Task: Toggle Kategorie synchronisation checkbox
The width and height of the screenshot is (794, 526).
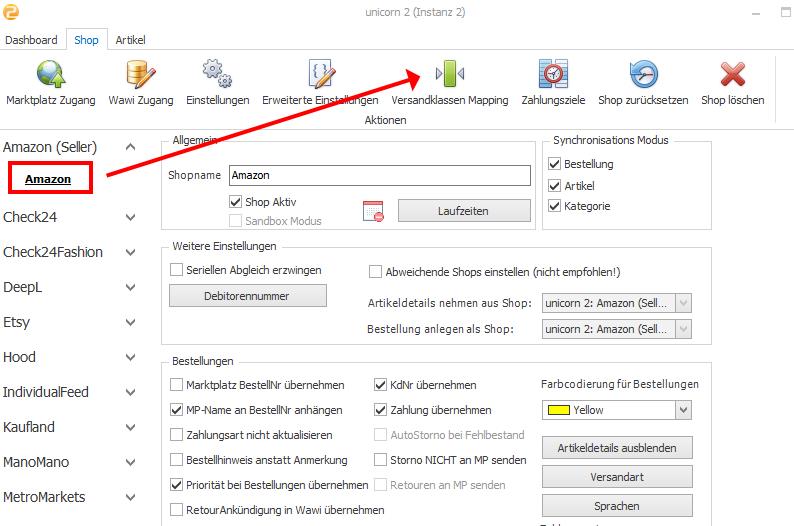Action: [x=554, y=206]
